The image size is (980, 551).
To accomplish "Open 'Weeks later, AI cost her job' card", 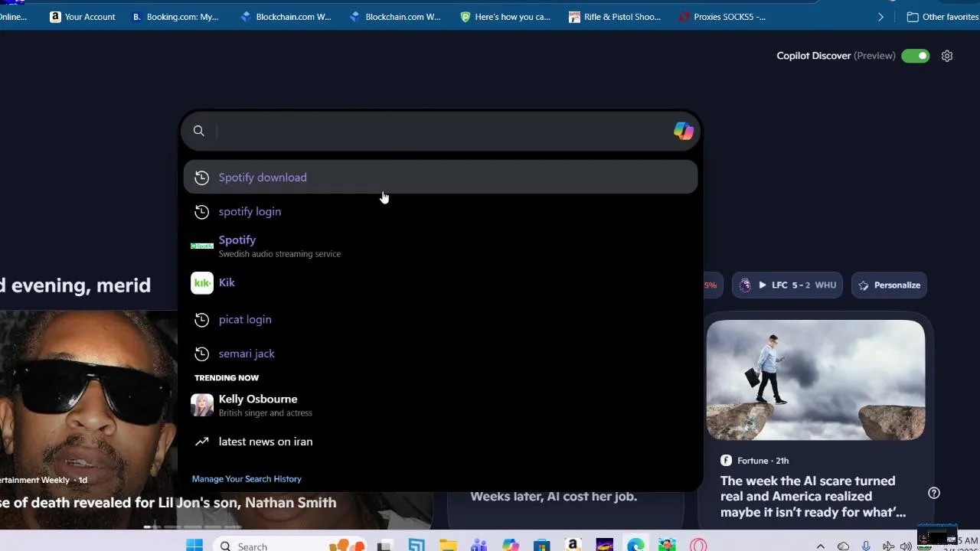I will click(554, 497).
